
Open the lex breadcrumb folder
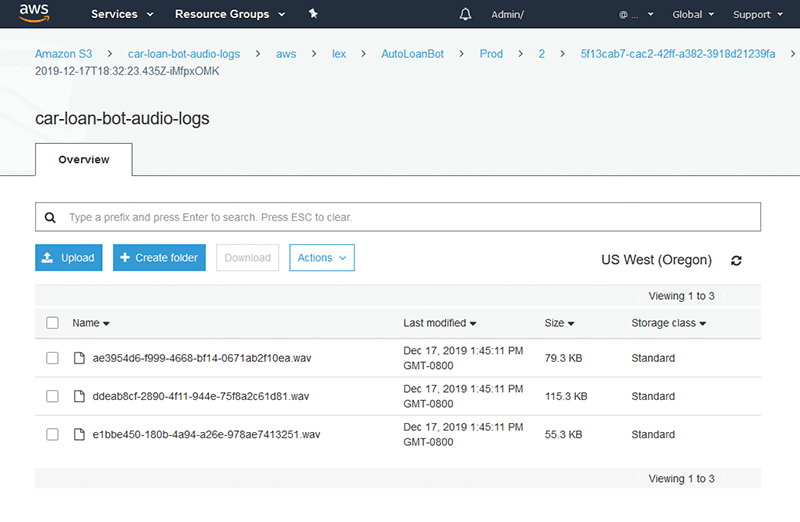(x=339, y=54)
